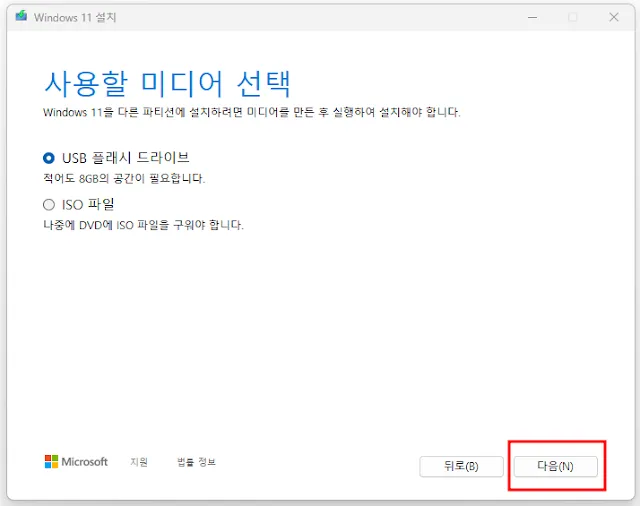Click the text 나중에 DVD에 ISO 파일을 구워야 합니다.

coord(143,225)
